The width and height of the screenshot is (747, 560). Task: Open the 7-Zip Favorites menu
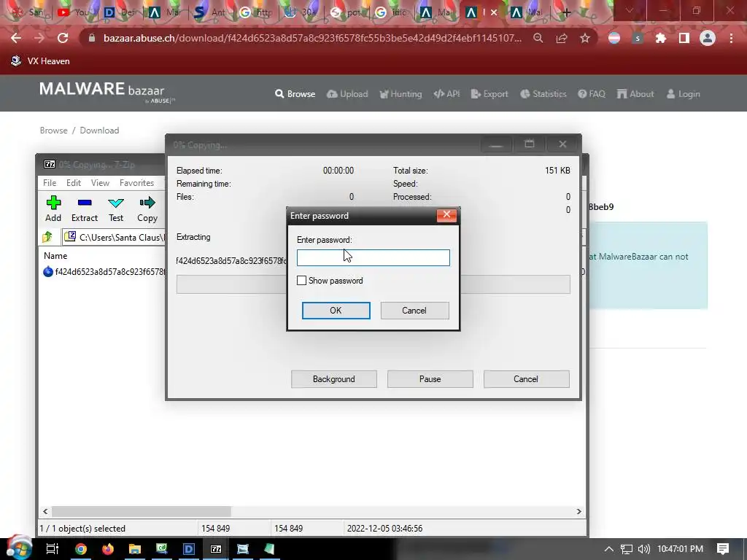coord(136,183)
